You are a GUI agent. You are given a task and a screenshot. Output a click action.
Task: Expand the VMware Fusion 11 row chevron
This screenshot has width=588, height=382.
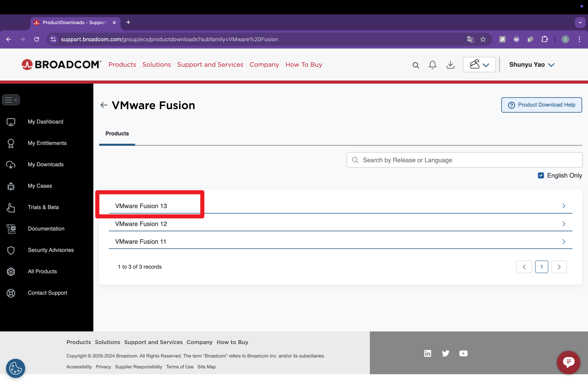(564, 242)
